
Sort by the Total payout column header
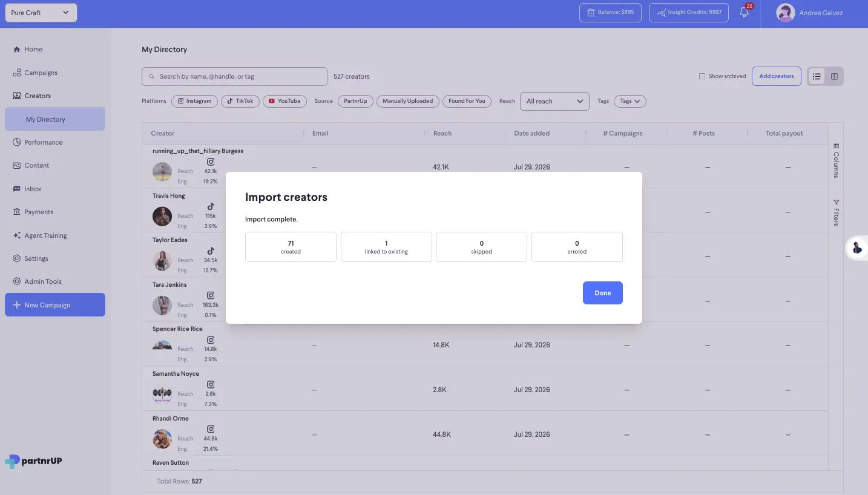784,133
